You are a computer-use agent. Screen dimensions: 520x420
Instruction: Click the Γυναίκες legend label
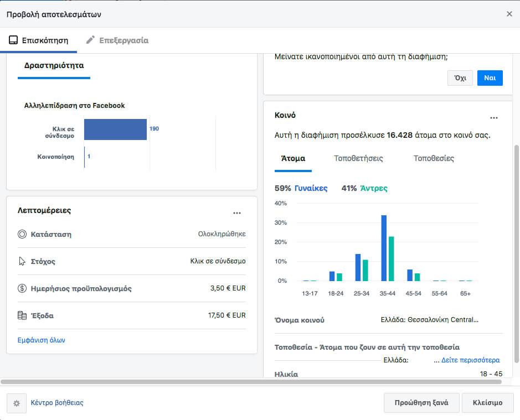click(x=311, y=188)
